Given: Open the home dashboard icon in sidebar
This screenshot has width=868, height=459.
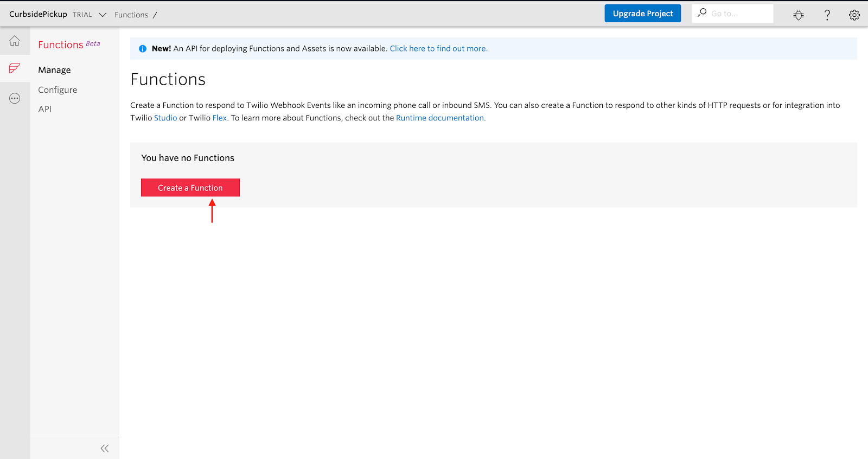Looking at the screenshot, I should tap(15, 41).
